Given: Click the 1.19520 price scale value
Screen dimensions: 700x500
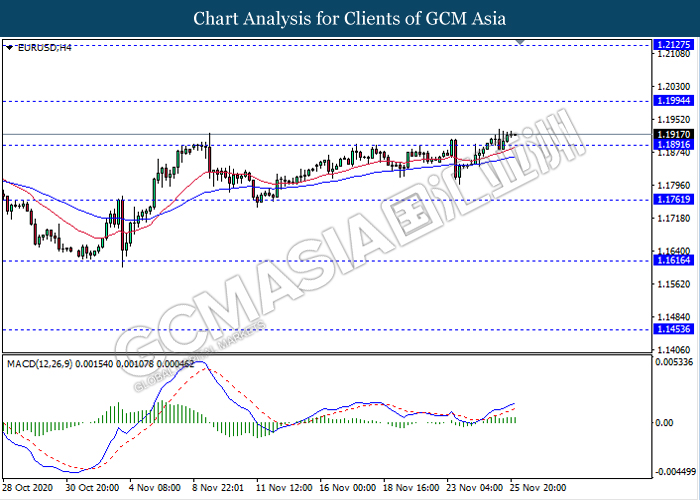Looking at the screenshot, I should point(674,120).
